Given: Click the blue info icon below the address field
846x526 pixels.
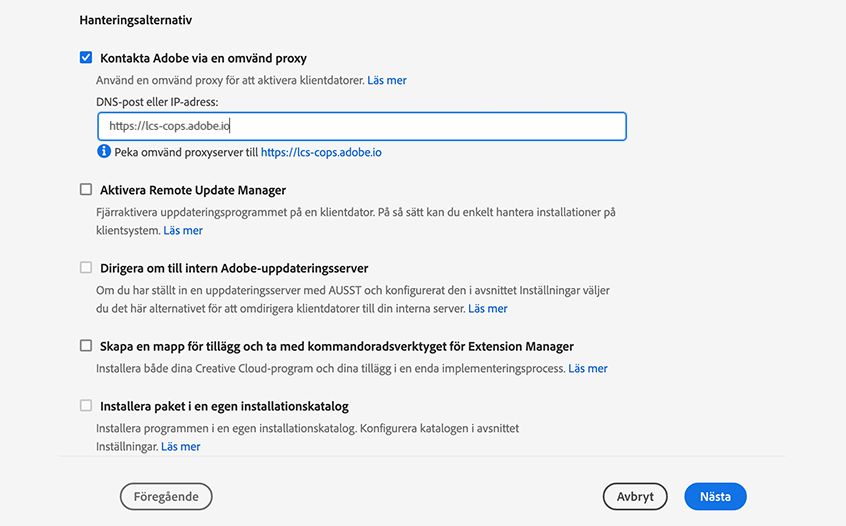Looking at the screenshot, I should tap(103, 152).
